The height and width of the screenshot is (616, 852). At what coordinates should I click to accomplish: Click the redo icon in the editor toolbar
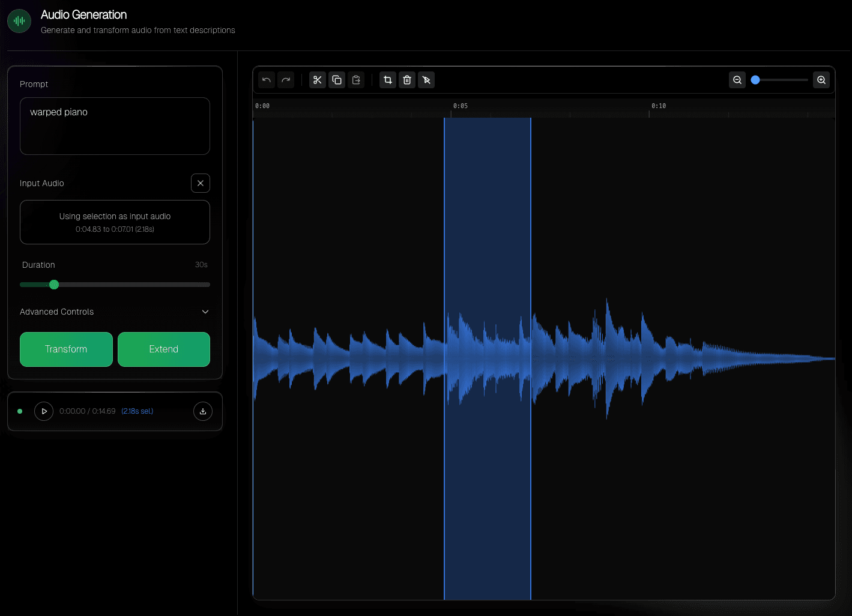pos(286,80)
